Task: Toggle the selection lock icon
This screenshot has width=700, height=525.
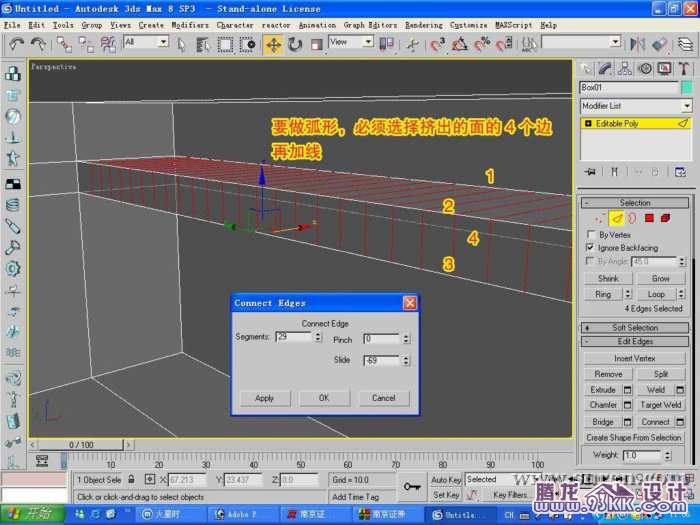Action: pos(131,479)
